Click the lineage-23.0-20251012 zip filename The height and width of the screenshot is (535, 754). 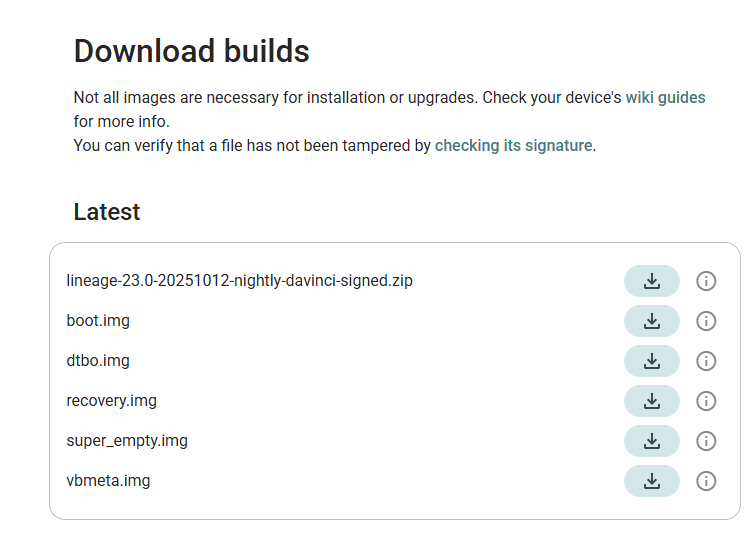point(239,281)
